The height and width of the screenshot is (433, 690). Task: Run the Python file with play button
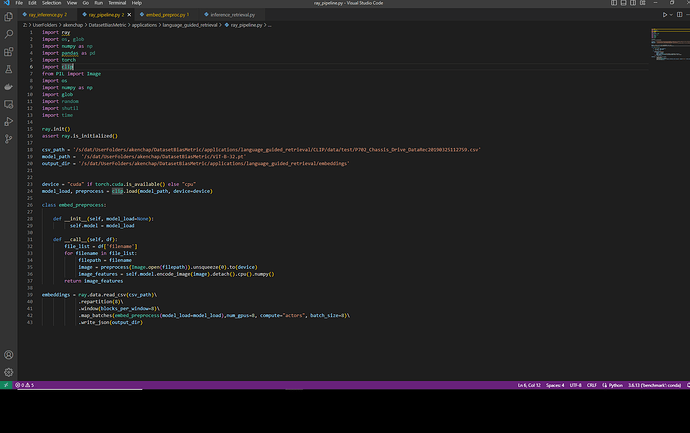[665, 15]
